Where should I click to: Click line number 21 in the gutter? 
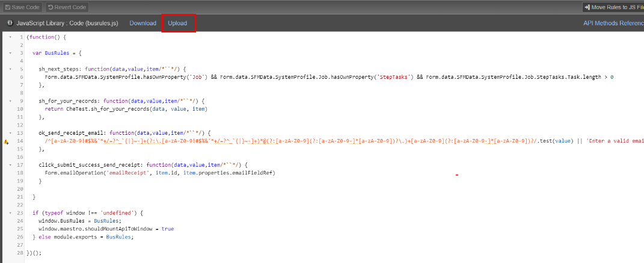point(20,197)
